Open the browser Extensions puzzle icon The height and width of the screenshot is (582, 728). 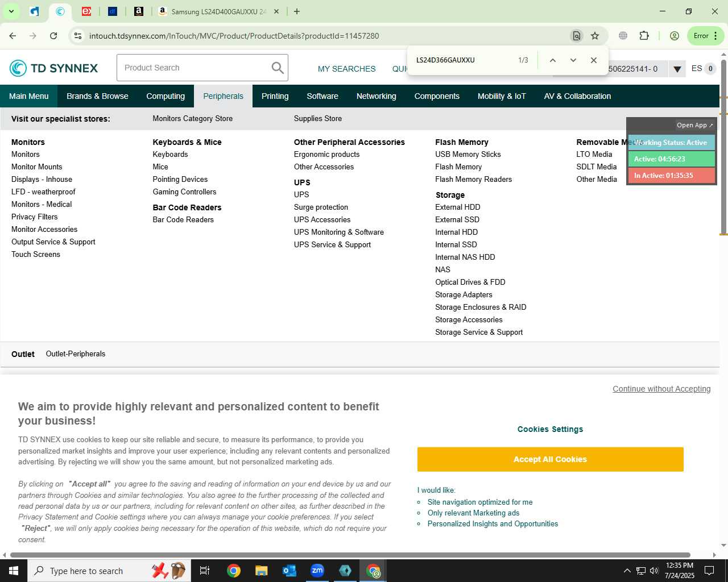click(x=644, y=36)
